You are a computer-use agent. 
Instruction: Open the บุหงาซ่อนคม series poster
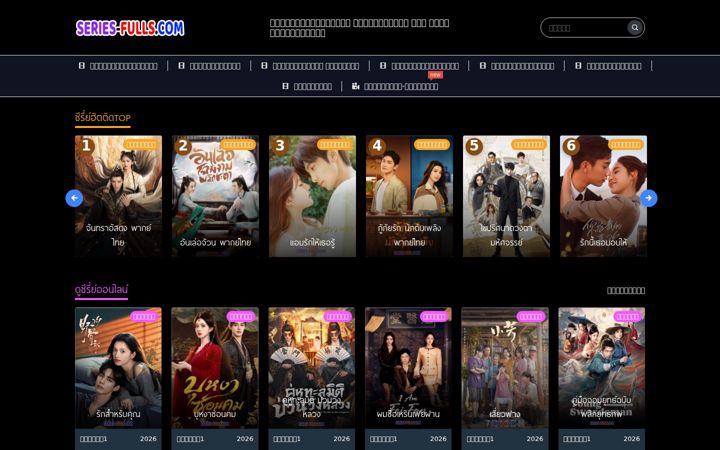[215, 368]
